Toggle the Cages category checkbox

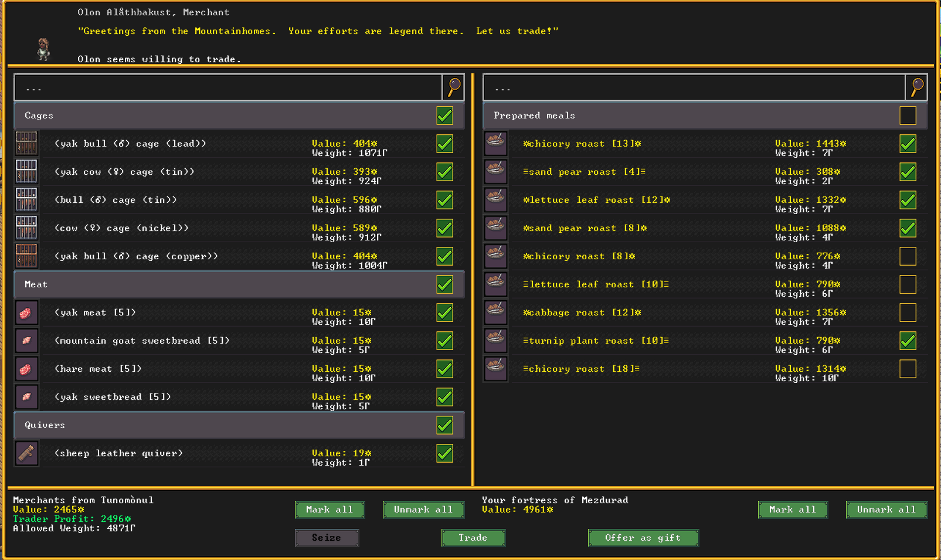pos(444,116)
